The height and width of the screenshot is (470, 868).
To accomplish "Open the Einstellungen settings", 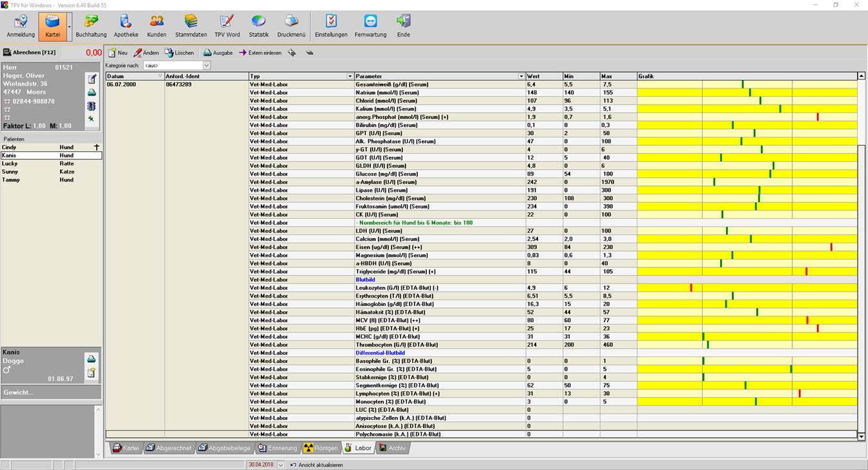I will click(x=331, y=26).
